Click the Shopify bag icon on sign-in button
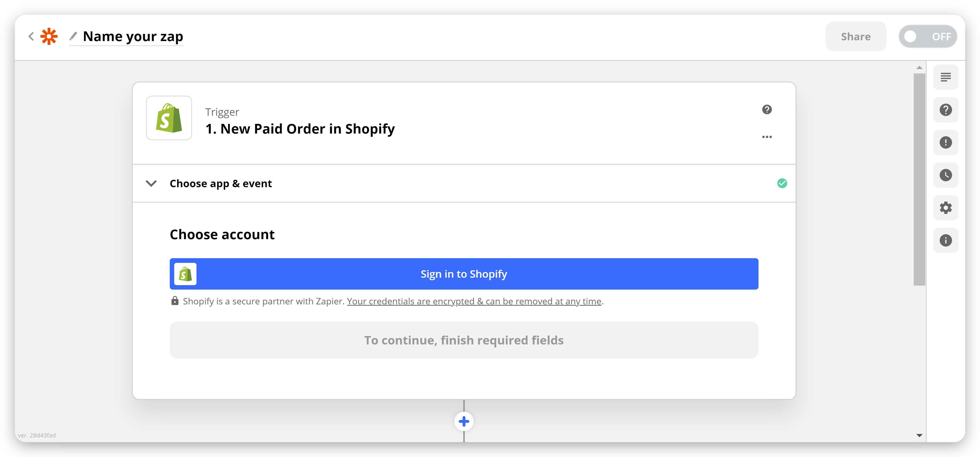 point(185,274)
